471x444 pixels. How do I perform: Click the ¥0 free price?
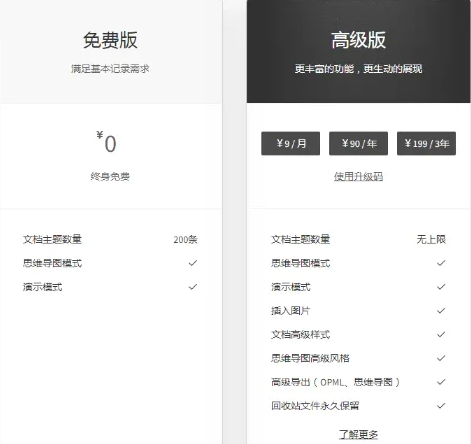(x=107, y=142)
